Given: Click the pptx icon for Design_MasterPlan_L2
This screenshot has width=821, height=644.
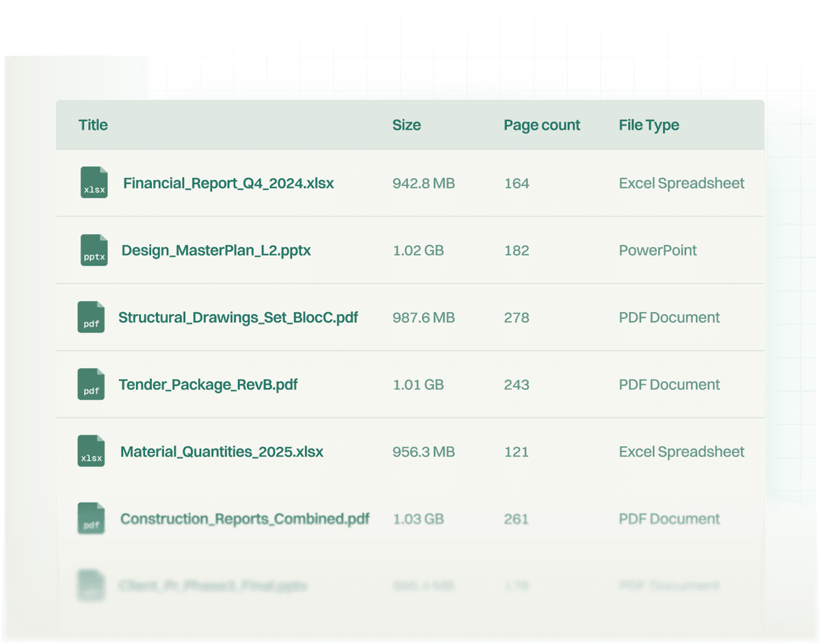Looking at the screenshot, I should point(94,250).
